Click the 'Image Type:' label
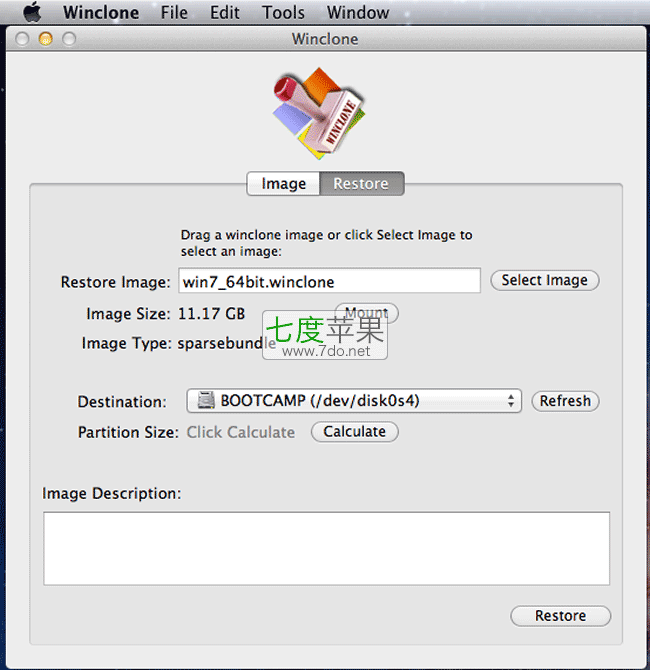Image resolution: width=650 pixels, height=670 pixels. [x=126, y=343]
